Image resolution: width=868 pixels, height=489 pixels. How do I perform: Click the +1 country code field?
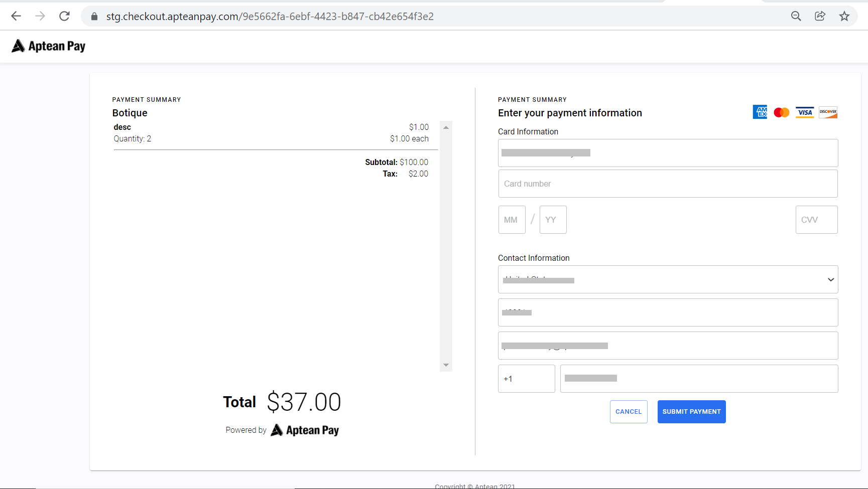[527, 379]
